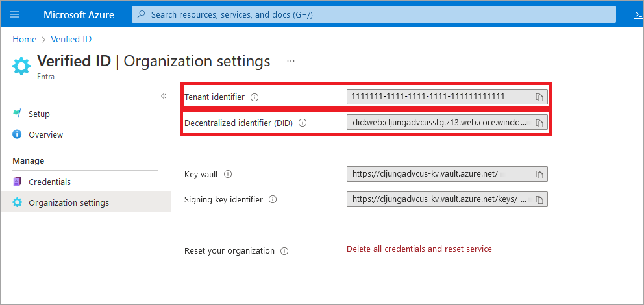The image size is (644, 305).
Task: Open the Cloud Shell icon
Action: [x=638, y=15]
